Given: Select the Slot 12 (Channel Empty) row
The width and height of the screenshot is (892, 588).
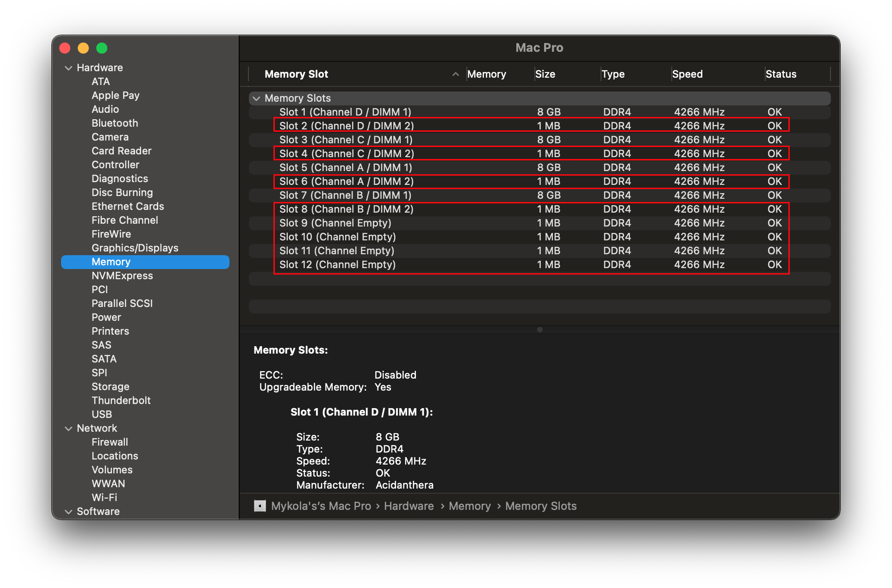Looking at the screenshot, I should [x=337, y=265].
